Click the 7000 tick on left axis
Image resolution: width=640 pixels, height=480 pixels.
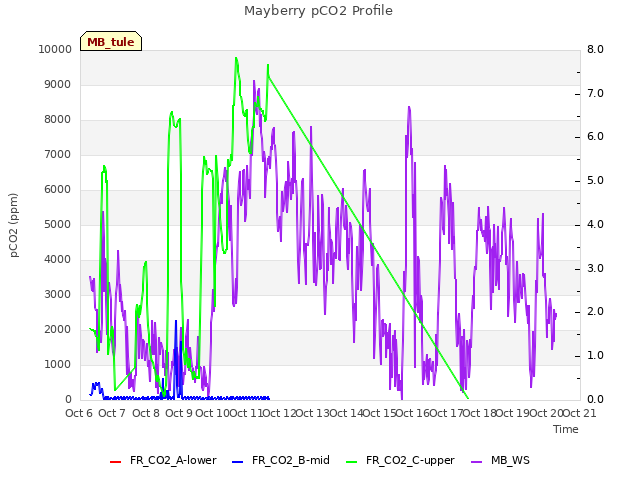[58, 154]
